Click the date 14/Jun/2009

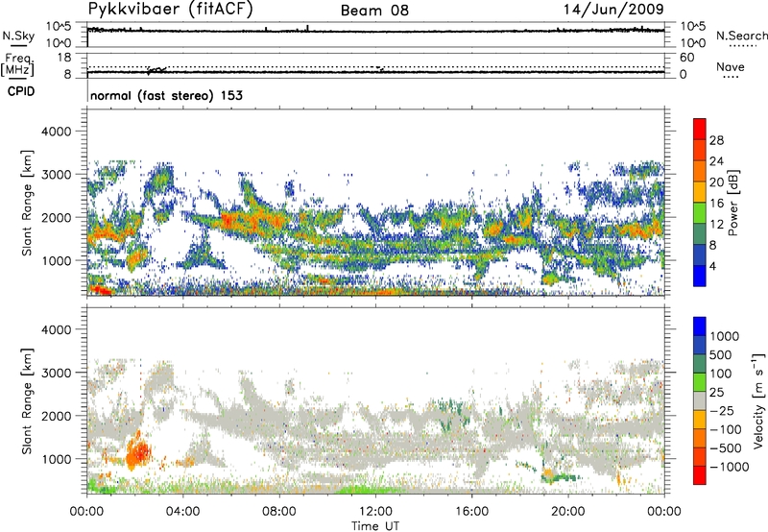coord(613,9)
